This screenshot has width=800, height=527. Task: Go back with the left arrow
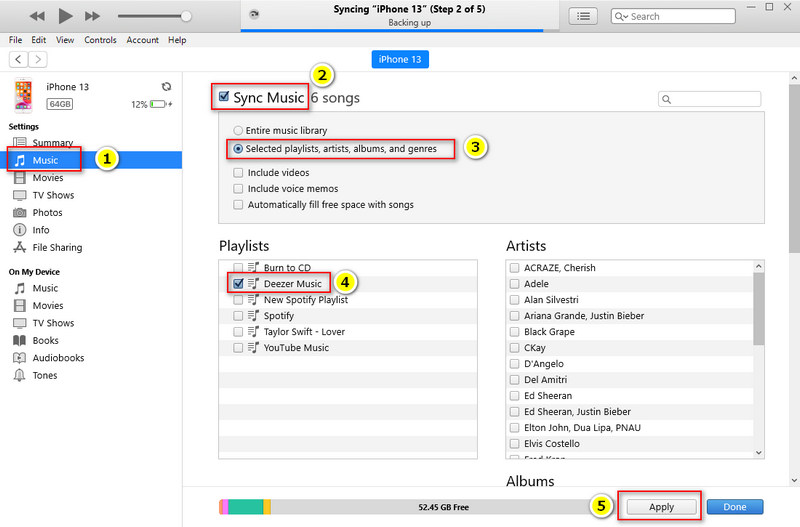coord(18,59)
